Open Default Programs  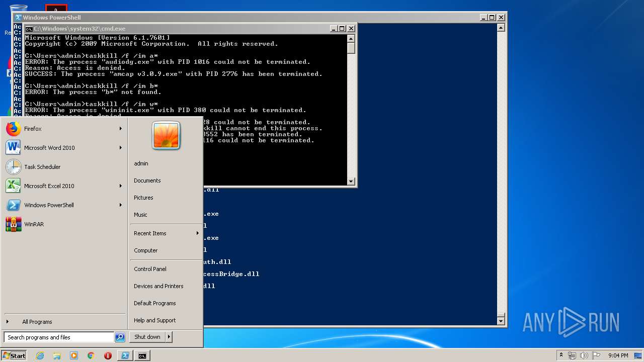[x=155, y=303]
